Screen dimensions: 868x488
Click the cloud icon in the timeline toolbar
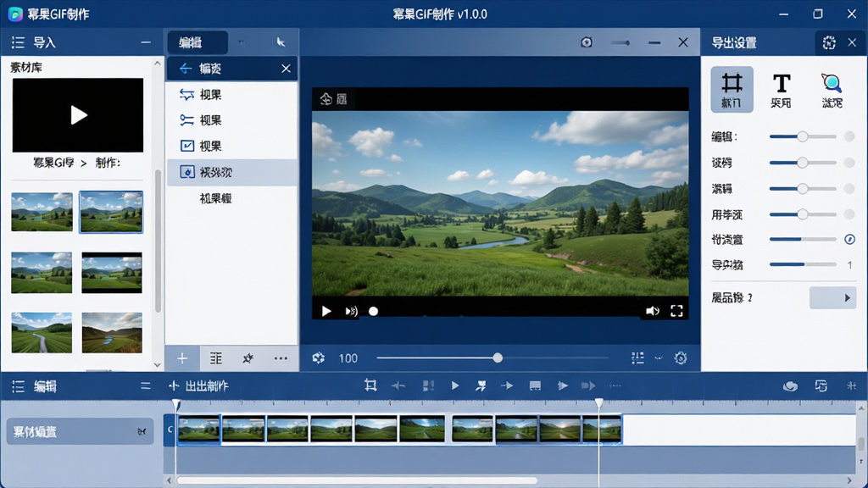tap(790, 386)
